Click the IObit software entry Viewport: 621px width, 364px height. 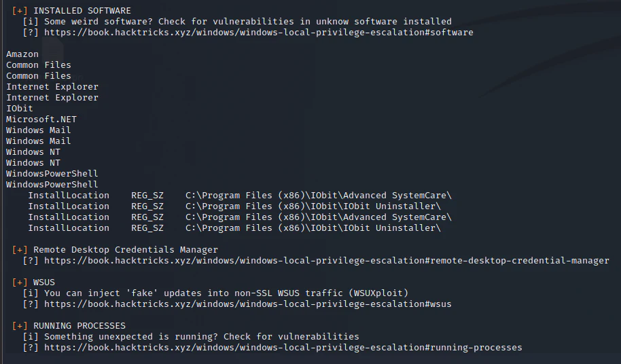(20, 109)
